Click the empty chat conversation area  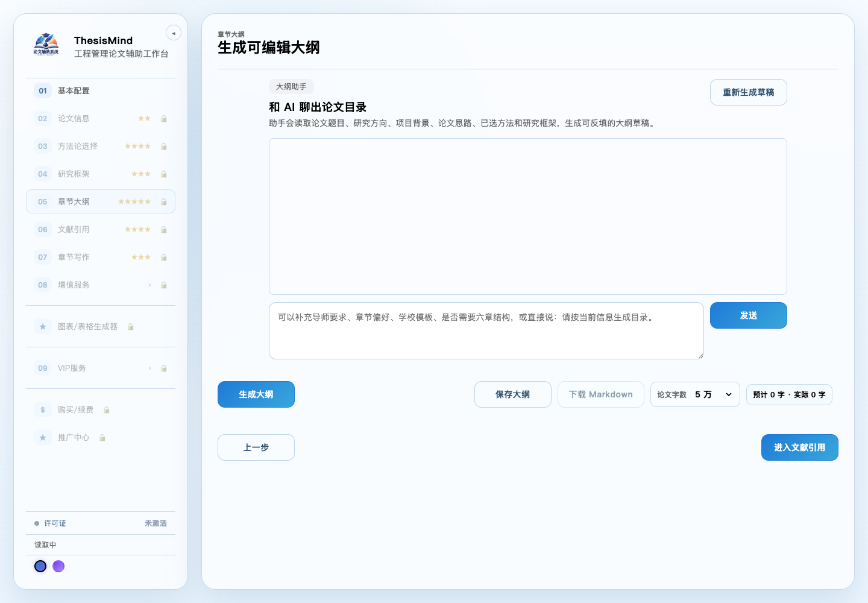point(528,216)
